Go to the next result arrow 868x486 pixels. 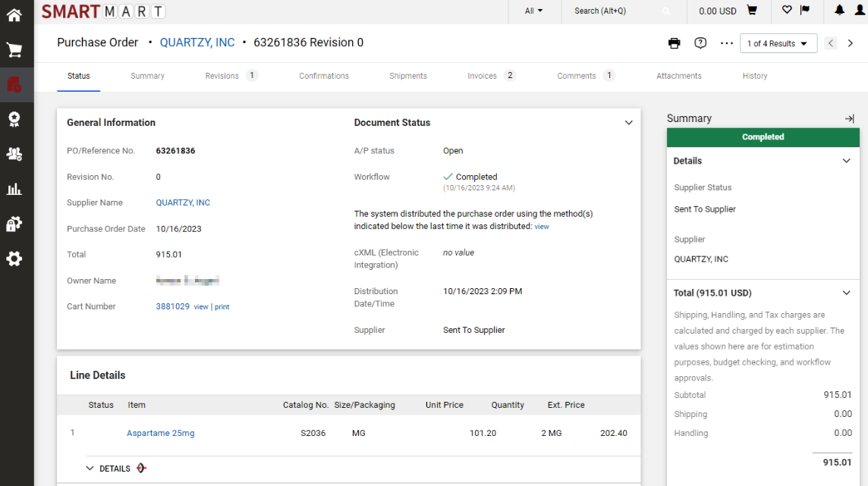pyautogui.click(x=851, y=43)
